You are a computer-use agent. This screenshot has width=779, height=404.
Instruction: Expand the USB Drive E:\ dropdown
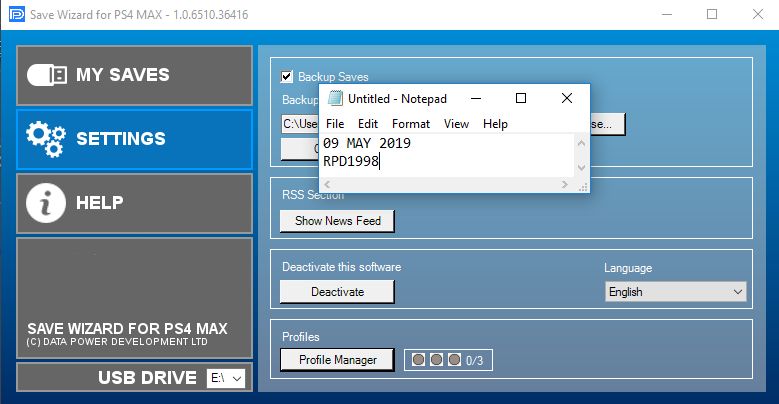[x=226, y=378]
